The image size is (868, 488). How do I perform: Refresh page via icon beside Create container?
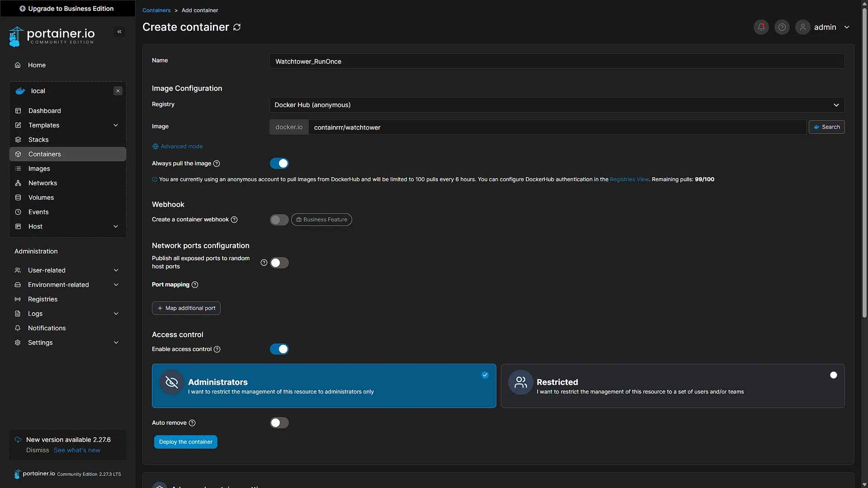(237, 27)
